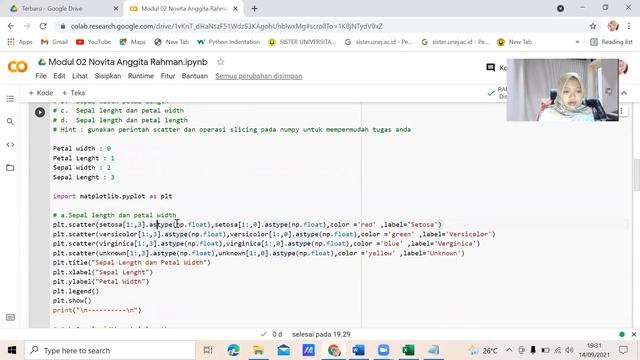Open the Files folder sidebar icon
The width and height of the screenshot is (640, 360).
click(10, 168)
